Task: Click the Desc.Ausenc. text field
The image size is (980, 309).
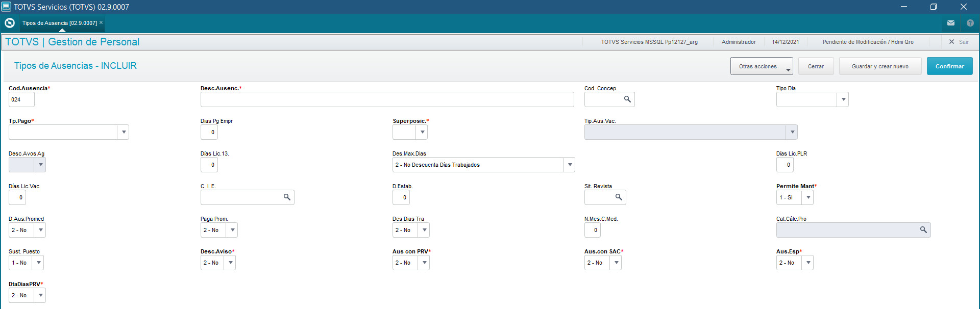Action: [x=387, y=99]
